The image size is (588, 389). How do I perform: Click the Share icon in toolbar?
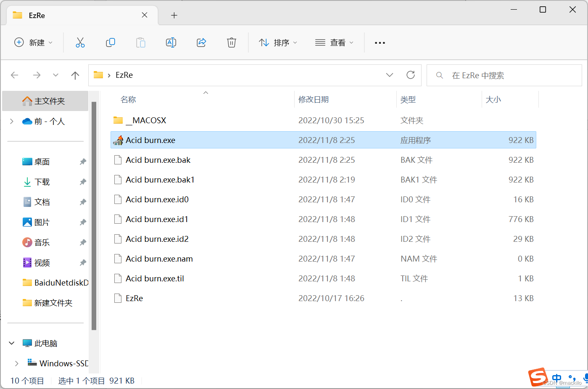(x=201, y=42)
